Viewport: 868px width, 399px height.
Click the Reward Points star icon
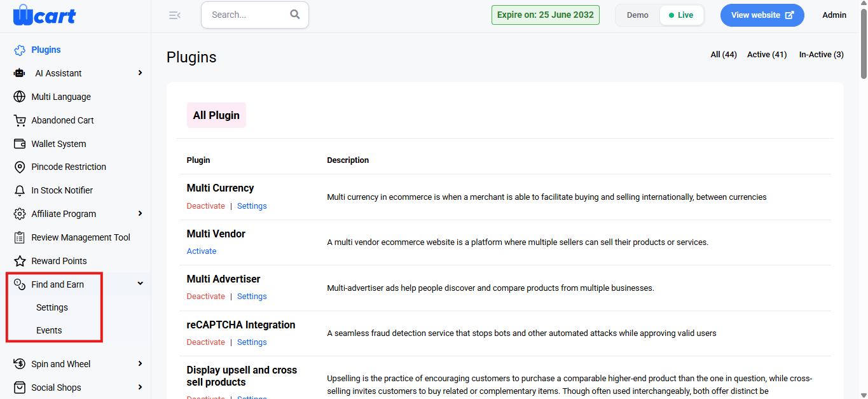20,261
